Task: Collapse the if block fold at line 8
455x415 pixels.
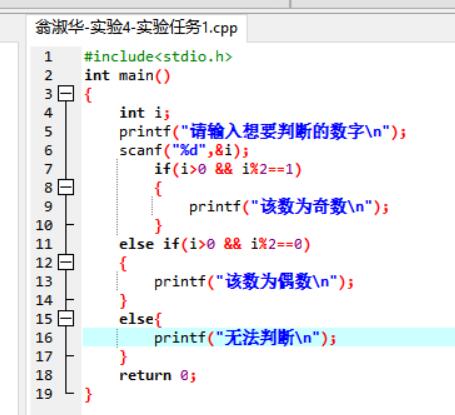Action: 66,187
